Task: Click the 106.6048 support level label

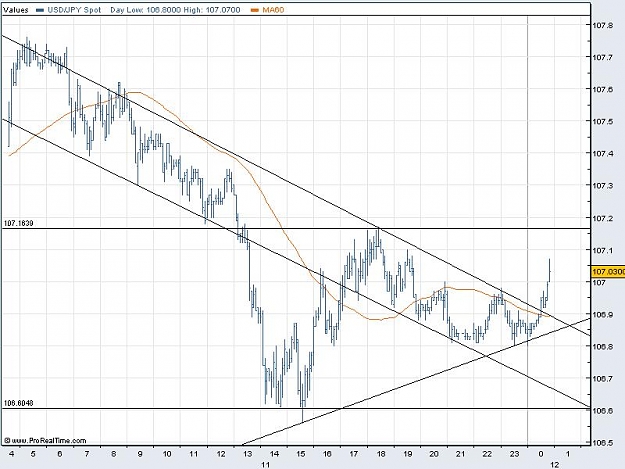Action: click(x=19, y=403)
